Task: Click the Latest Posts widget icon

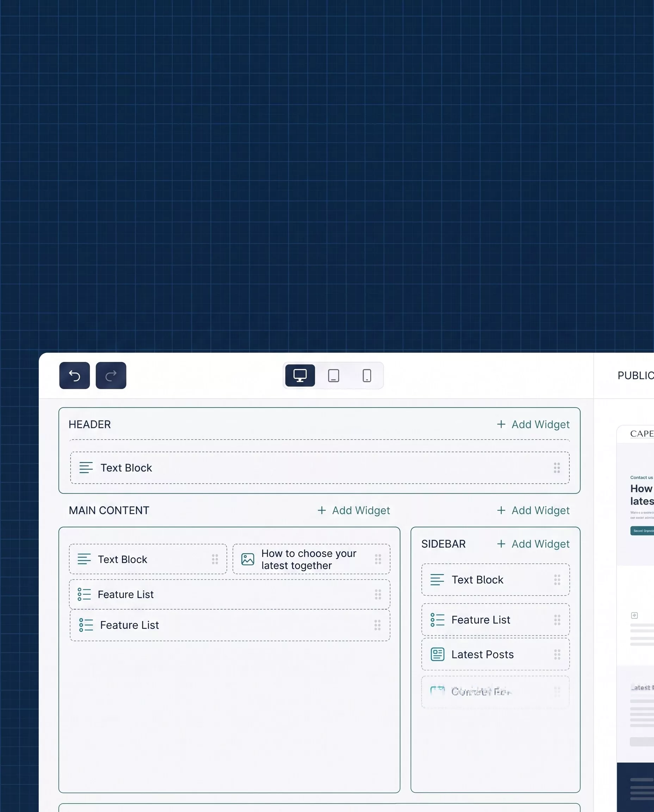Action: click(437, 654)
